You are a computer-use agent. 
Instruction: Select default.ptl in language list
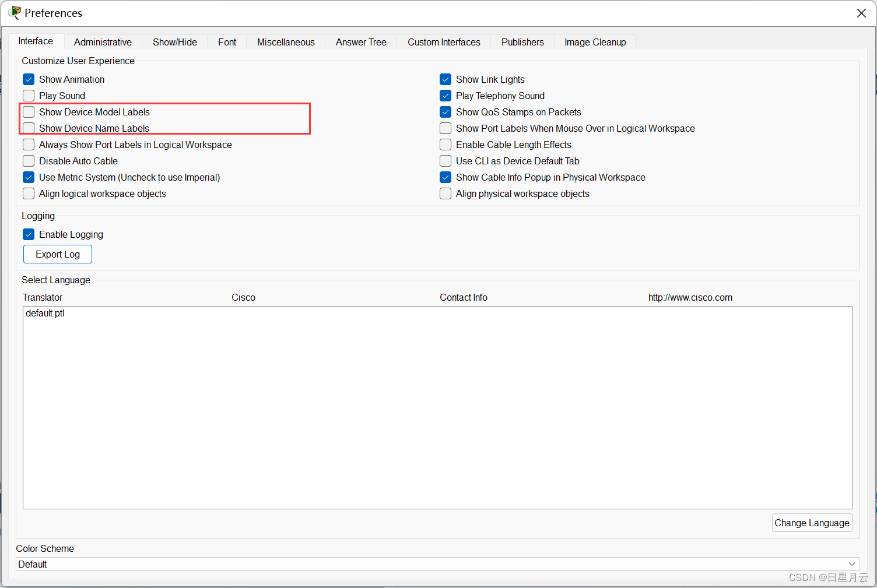[x=45, y=314]
